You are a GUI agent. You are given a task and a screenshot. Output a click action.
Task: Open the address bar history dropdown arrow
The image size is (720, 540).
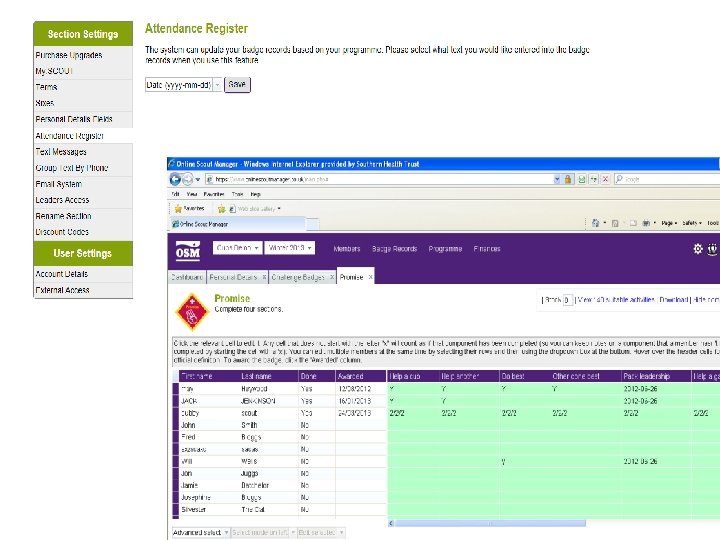(x=557, y=179)
